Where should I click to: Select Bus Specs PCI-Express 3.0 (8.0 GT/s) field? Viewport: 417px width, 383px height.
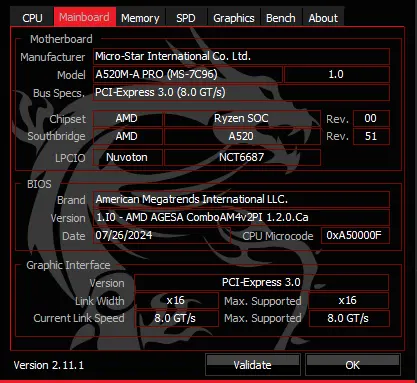pos(241,92)
